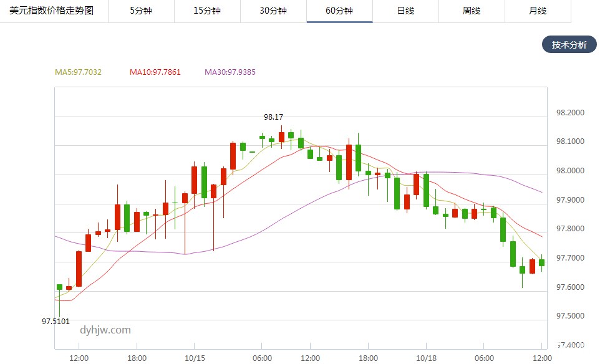
Task: Open the 30分钟 interval tab
Action: tap(273, 11)
